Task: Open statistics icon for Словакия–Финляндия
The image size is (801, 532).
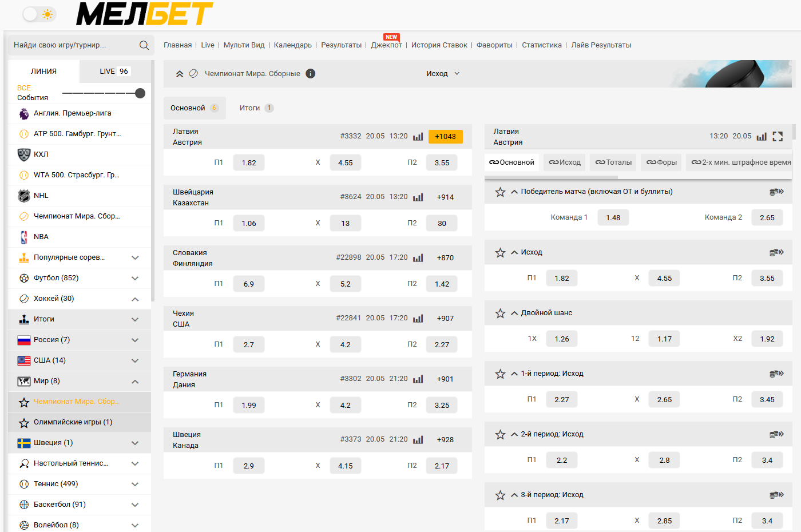Action: click(x=418, y=257)
